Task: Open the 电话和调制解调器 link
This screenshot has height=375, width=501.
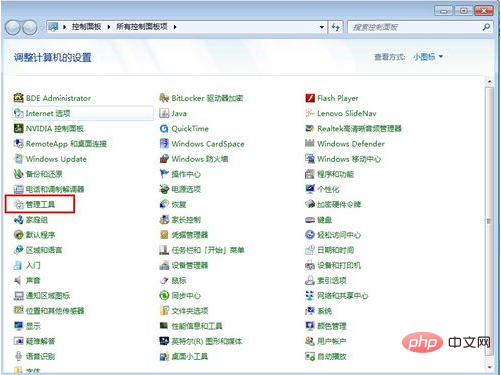Action: [55, 189]
